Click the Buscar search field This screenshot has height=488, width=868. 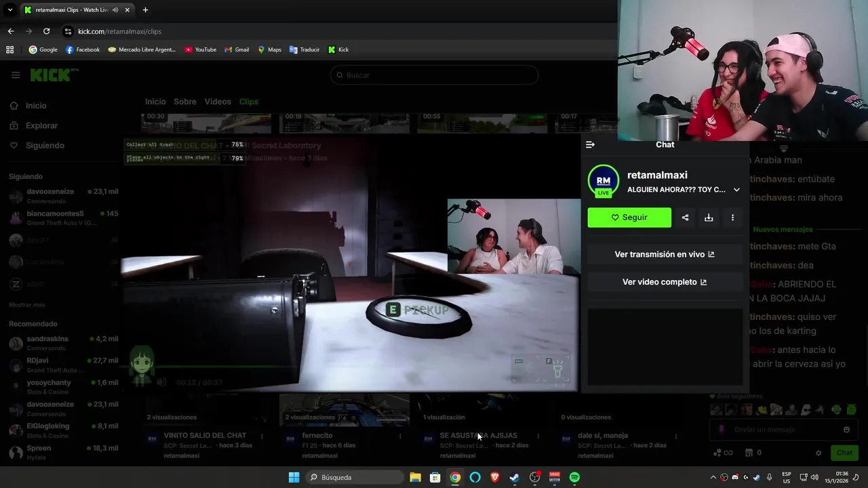tap(434, 75)
